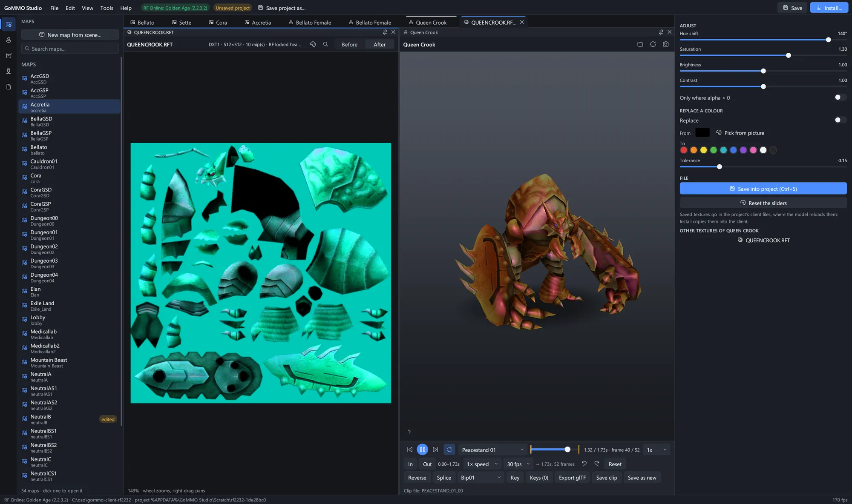Image resolution: width=852 pixels, height=504 pixels.
Task: Open the View menu
Action: [87, 8]
